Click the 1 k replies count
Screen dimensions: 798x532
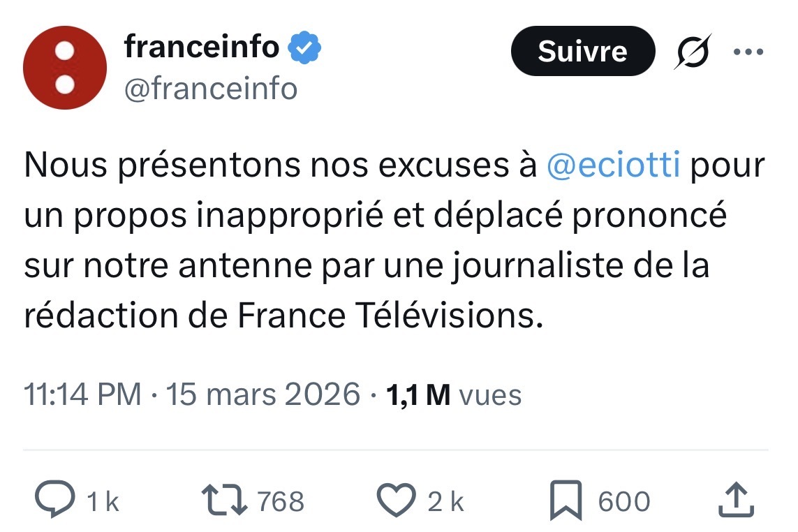pos(103,502)
